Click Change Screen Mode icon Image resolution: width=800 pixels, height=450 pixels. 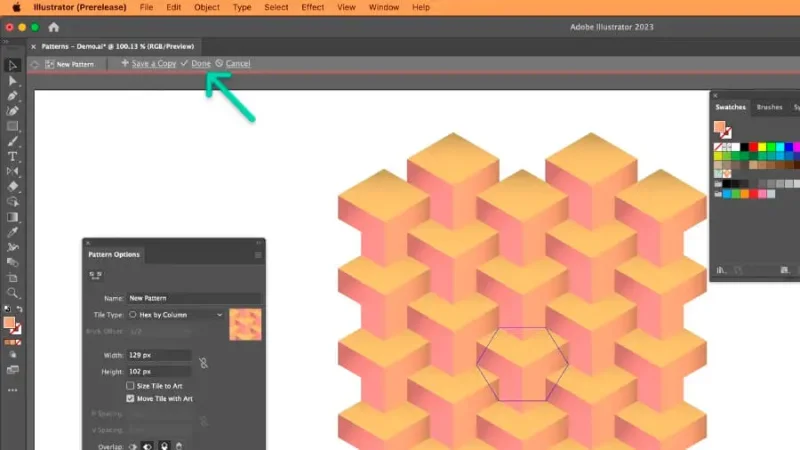13,370
